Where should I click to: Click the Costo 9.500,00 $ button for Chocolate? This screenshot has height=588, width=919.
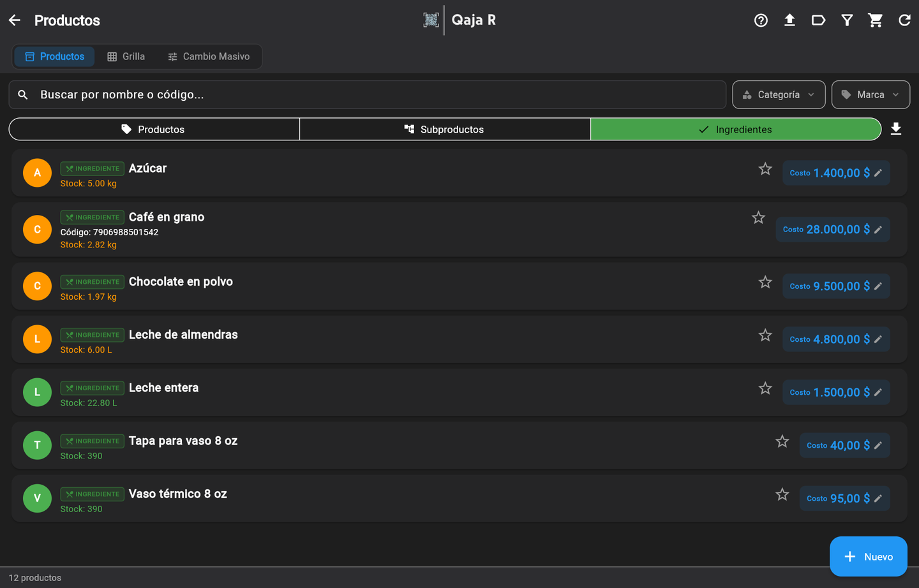click(836, 286)
